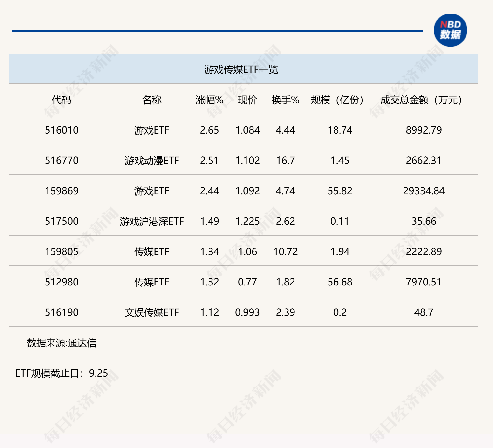Click 游戏ETF name in row 516010
The height and width of the screenshot is (448, 493).
tap(152, 130)
